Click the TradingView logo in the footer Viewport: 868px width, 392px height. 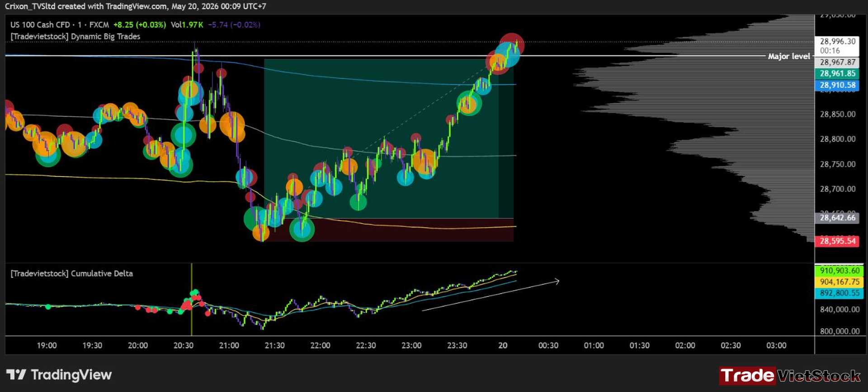pyautogui.click(x=59, y=375)
